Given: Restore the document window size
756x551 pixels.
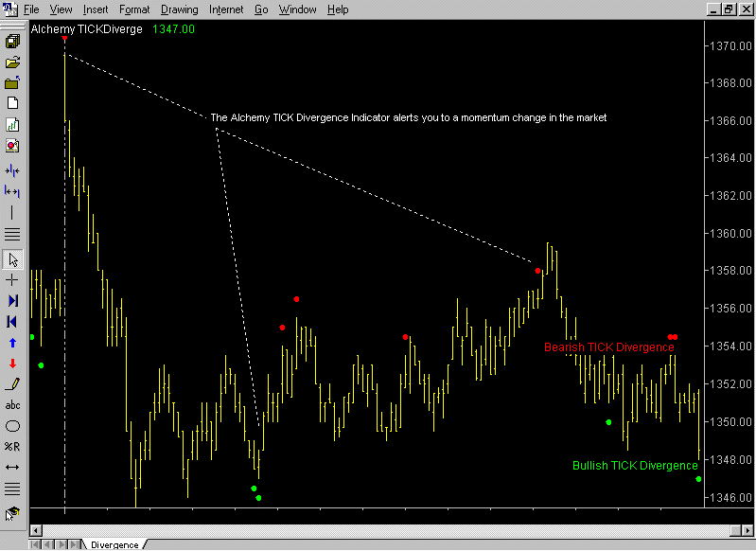Looking at the screenshot, I should pyautogui.click(x=728, y=9).
